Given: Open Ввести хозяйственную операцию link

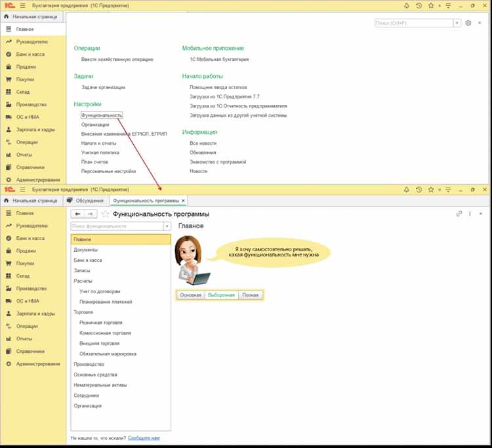Looking at the screenshot, I should (117, 59).
